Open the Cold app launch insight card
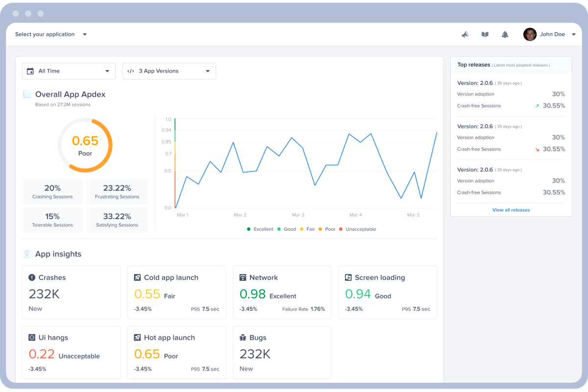588x392 pixels. click(176, 292)
